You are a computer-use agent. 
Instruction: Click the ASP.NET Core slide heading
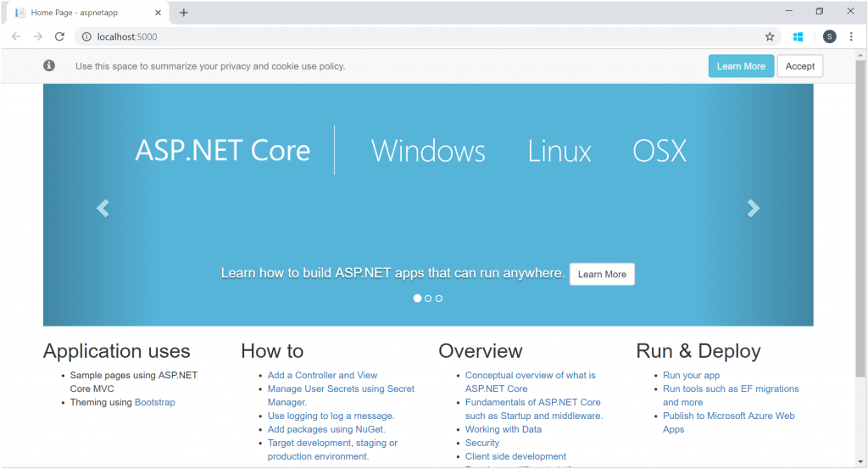[x=223, y=151]
